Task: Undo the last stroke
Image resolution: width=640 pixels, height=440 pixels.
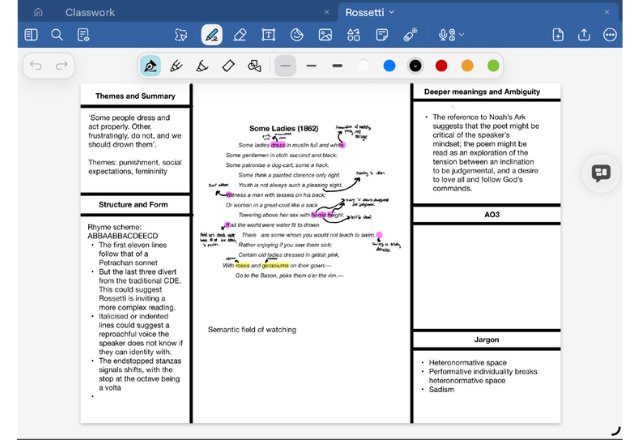Action: (36, 65)
